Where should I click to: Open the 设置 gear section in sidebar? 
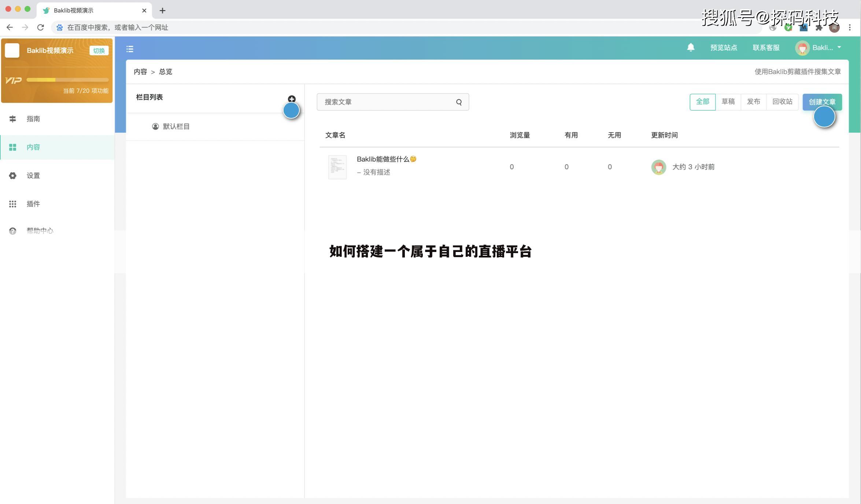pyautogui.click(x=33, y=175)
